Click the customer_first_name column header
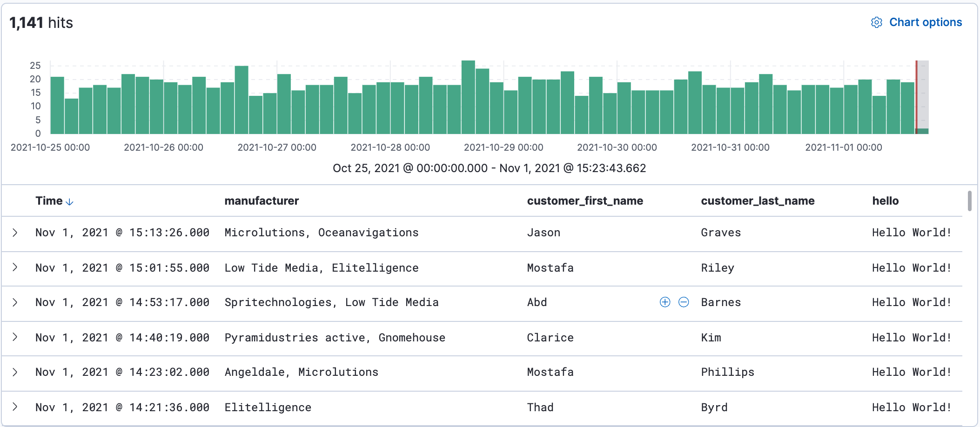This screenshot has width=980, height=427. pyautogui.click(x=584, y=201)
